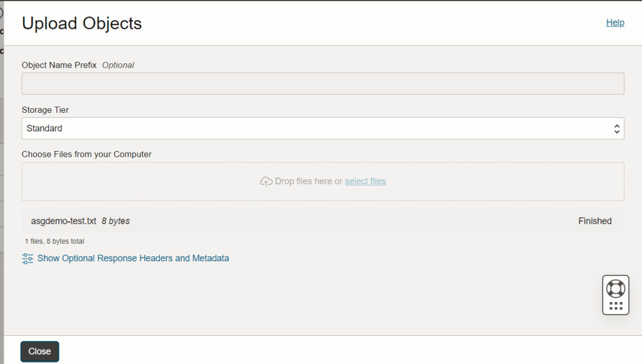The image size is (642, 364).
Task: Focus the Object Name Prefix field
Action: point(322,83)
